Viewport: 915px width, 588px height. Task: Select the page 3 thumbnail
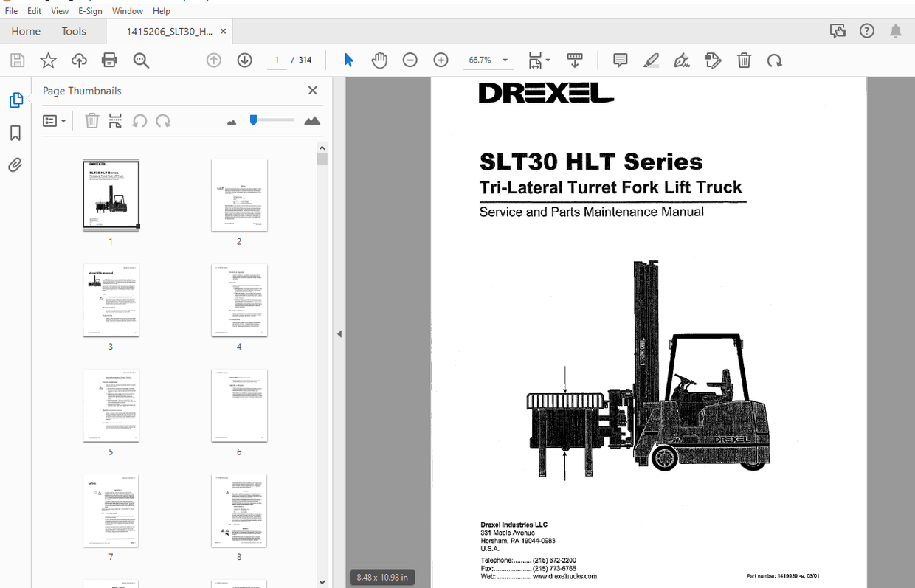click(111, 300)
